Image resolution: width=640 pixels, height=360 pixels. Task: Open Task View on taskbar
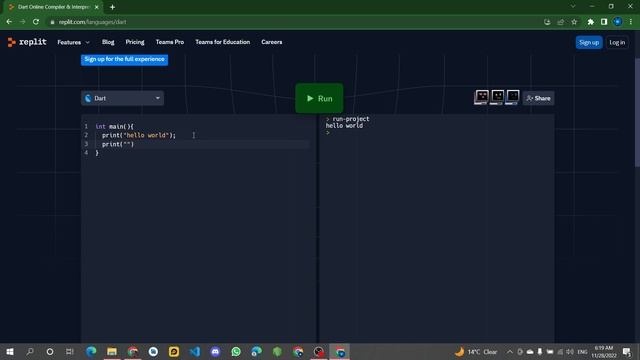coord(70,351)
